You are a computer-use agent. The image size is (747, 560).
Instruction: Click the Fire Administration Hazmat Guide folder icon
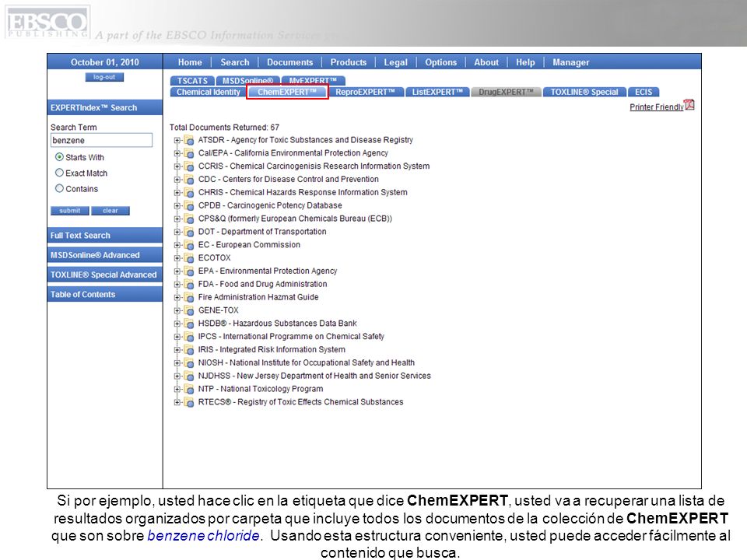coord(189,298)
